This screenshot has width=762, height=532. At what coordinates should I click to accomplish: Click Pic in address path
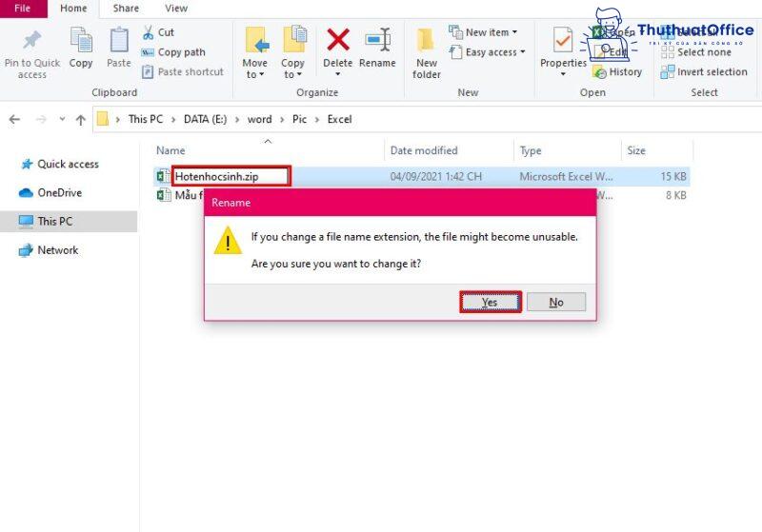(x=299, y=119)
